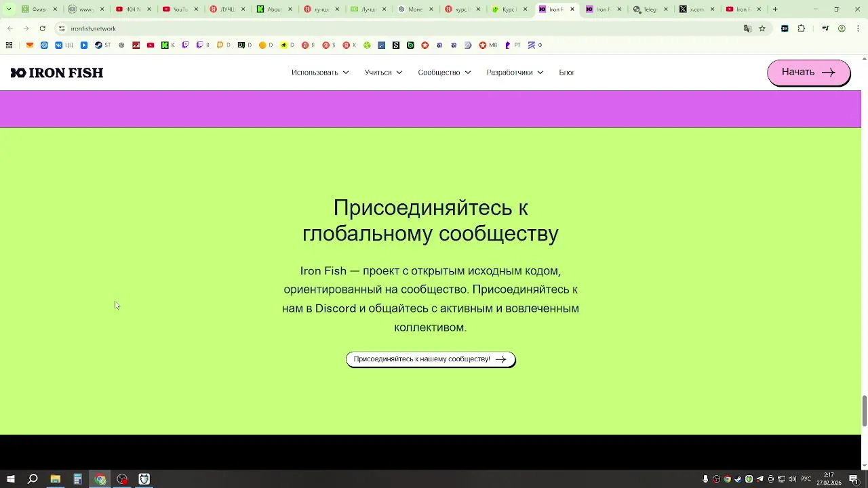
Task: Click the Iron Fish logo
Action: (57, 73)
